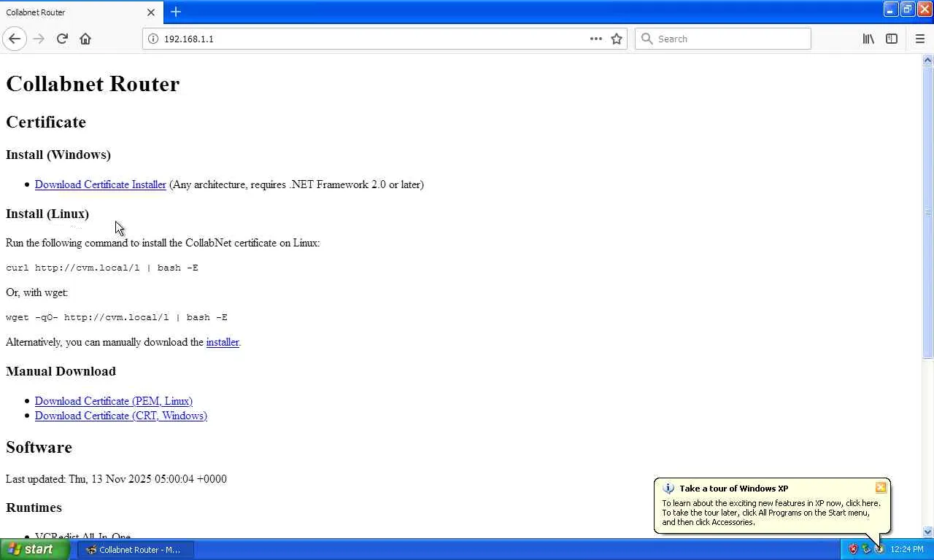Viewport: 934px width, 560px height.
Task: Click the Software section heading
Action: tap(39, 447)
